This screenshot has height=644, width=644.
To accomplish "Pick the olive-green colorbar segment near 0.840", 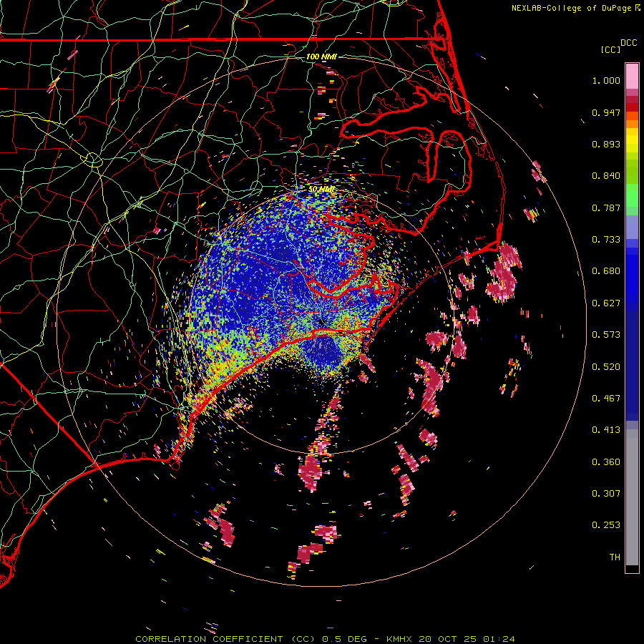I will click(x=632, y=172).
